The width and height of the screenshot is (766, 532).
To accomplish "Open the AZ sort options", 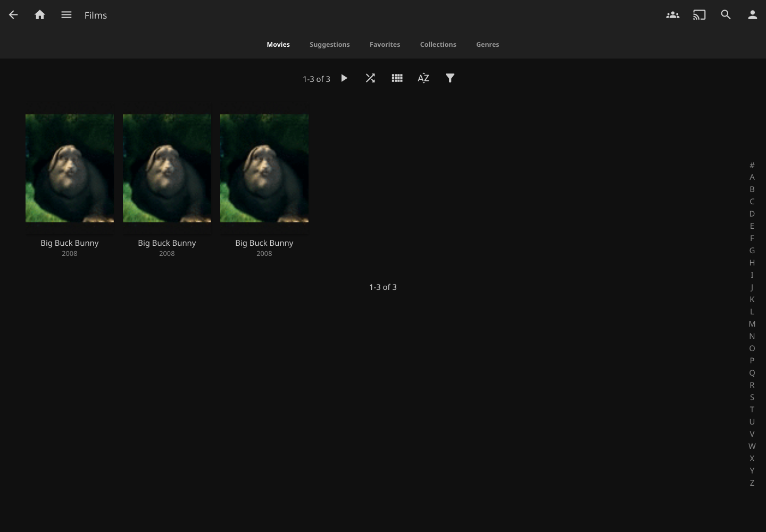I will (423, 78).
